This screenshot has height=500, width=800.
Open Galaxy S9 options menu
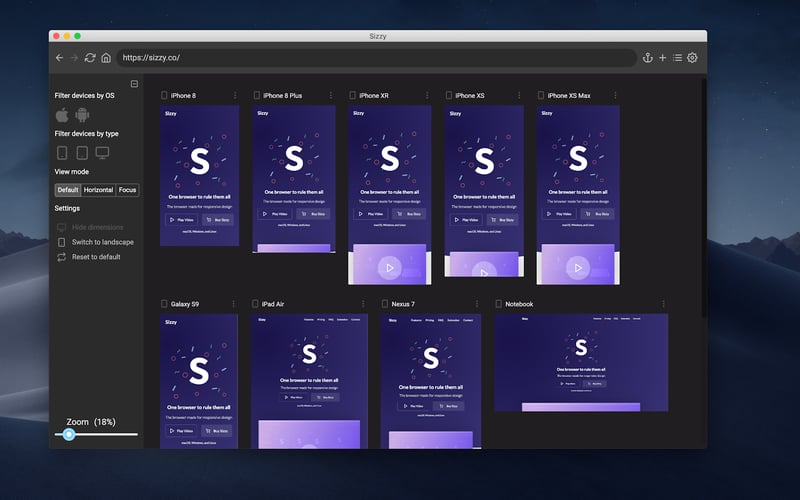click(234, 304)
